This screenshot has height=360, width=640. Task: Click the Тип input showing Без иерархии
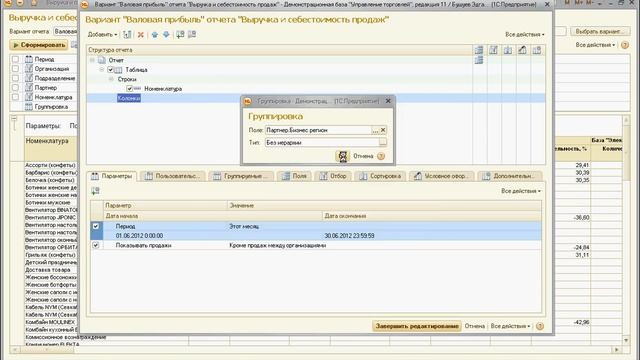coord(322,142)
